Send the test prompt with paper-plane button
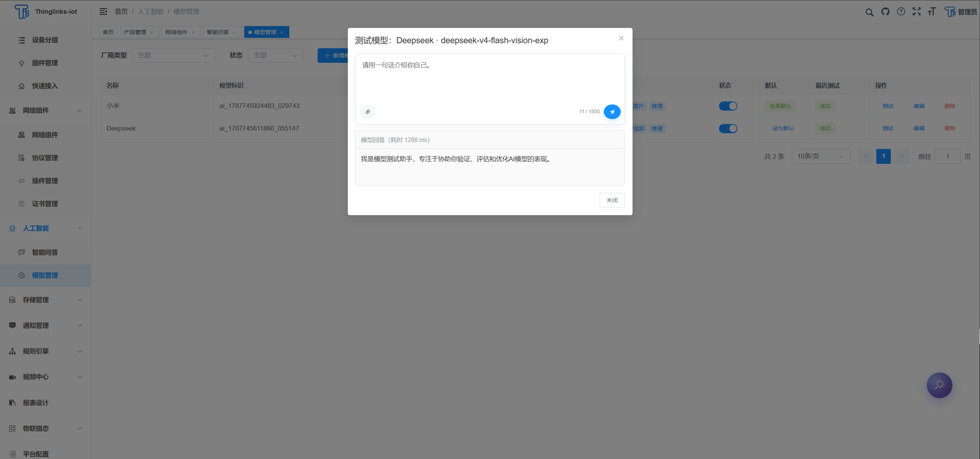Viewport: 980px width, 459px height. [612, 112]
